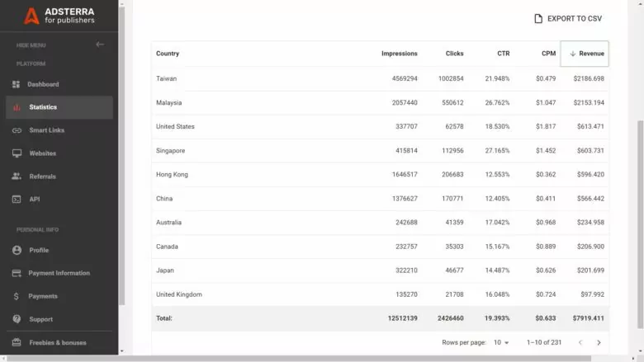Select the Hong Kong country cell
The height and width of the screenshot is (362, 644).
172,175
